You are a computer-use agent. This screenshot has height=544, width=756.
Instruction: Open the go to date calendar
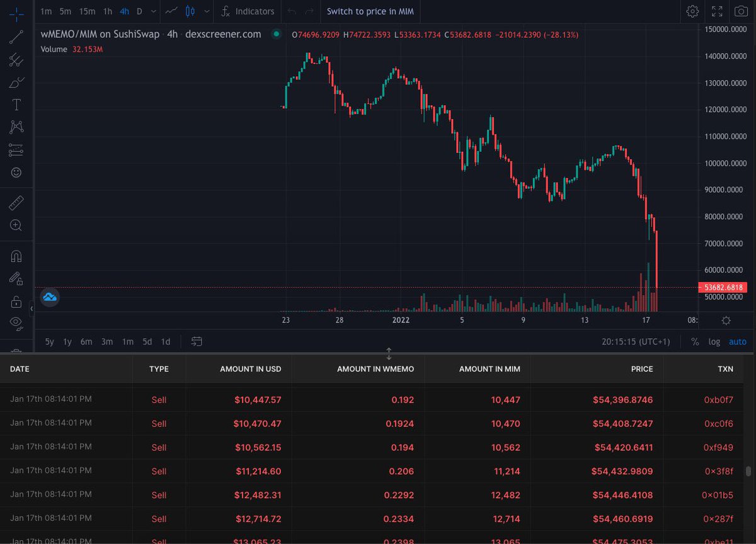197,342
